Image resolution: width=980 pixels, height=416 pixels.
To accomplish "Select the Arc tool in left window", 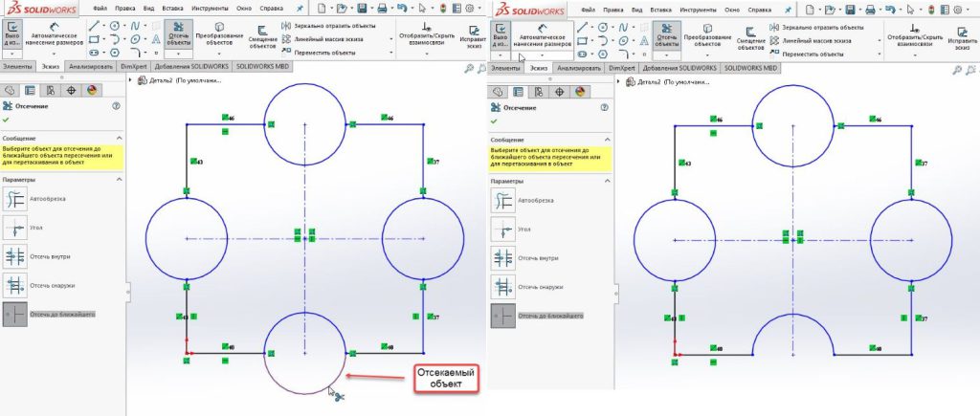I will click(115, 39).
